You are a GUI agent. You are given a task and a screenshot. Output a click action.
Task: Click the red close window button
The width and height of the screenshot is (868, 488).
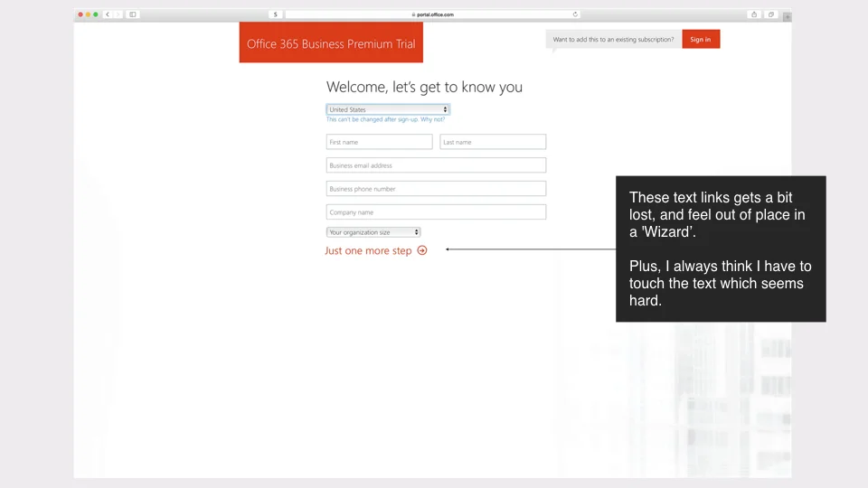(80, 14)
